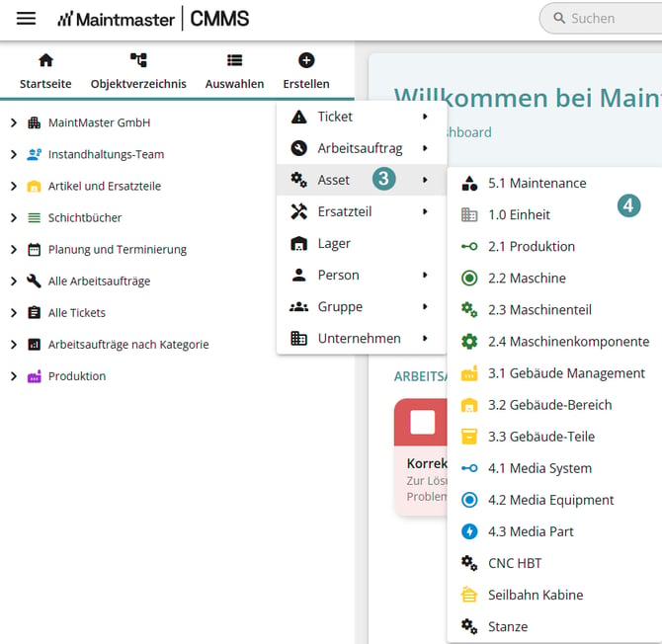The height and width of the screenshot is (644, 662).
Task: Choose Gruppe in the create menu
Action: pos(362,306)
